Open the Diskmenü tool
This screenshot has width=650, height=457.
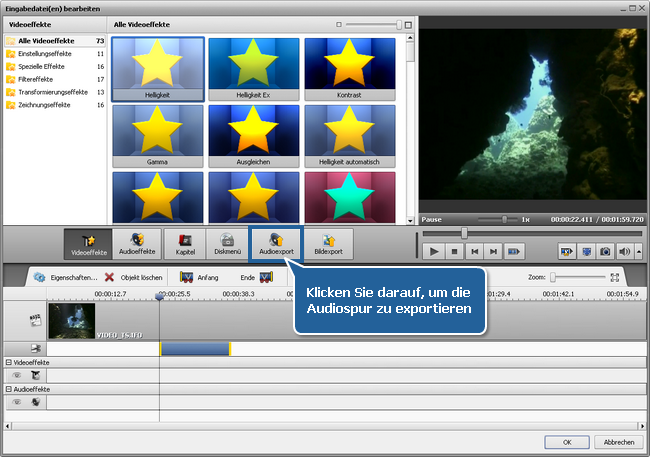227,245
